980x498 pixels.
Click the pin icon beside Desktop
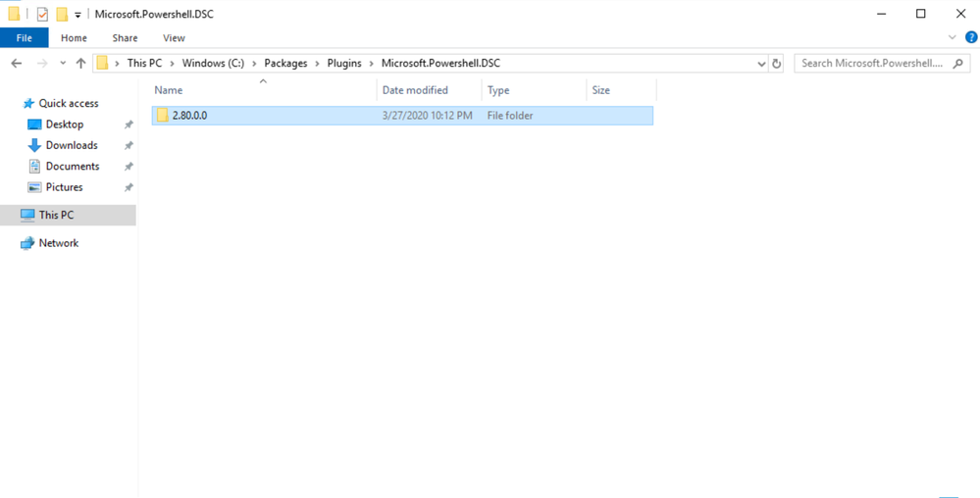click(x=129, y=124)
